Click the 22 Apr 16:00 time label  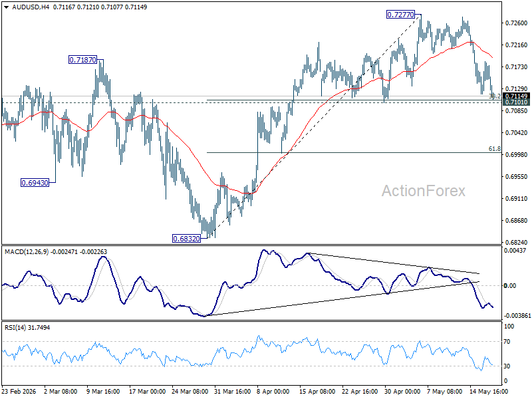tap(359, 391)
